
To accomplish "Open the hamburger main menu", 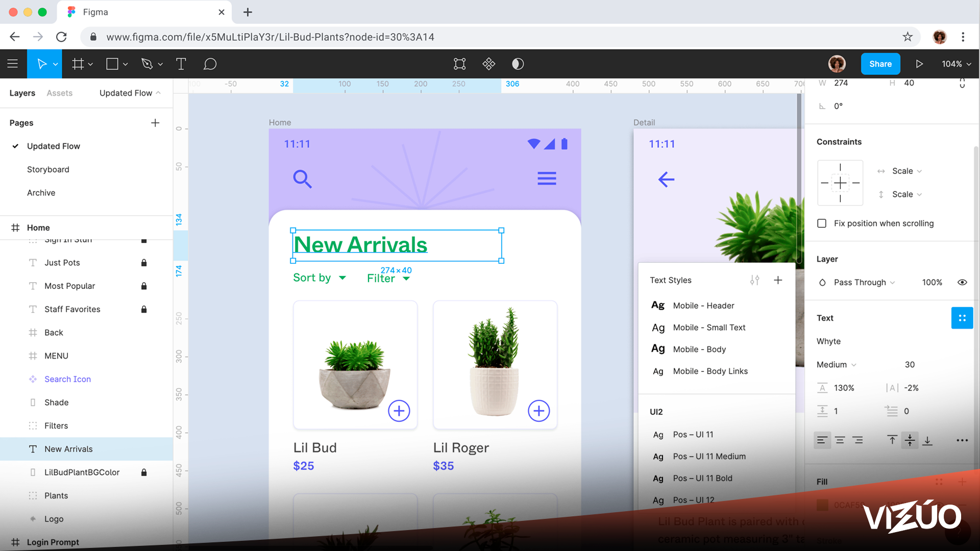I will tap(13, 64).
